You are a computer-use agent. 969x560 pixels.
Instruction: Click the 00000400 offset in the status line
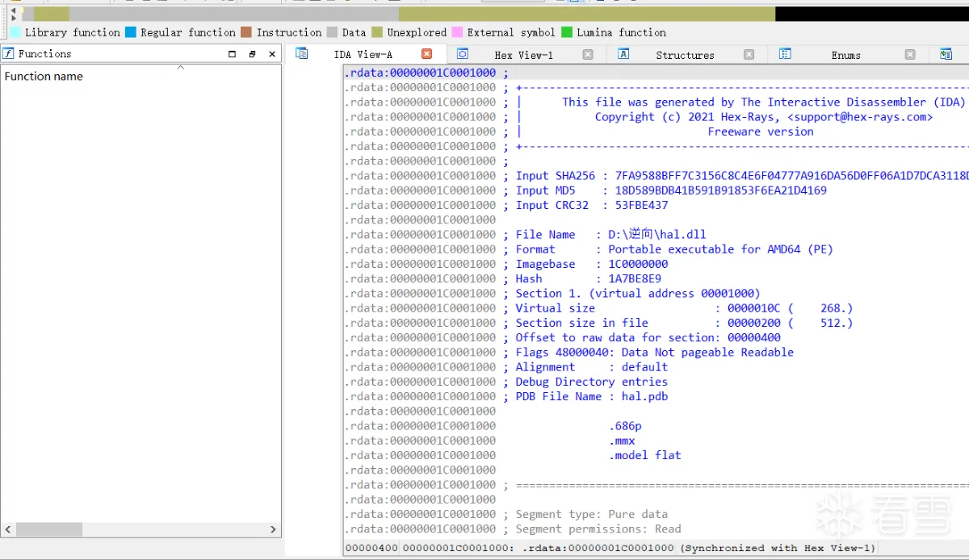(371, 548)
